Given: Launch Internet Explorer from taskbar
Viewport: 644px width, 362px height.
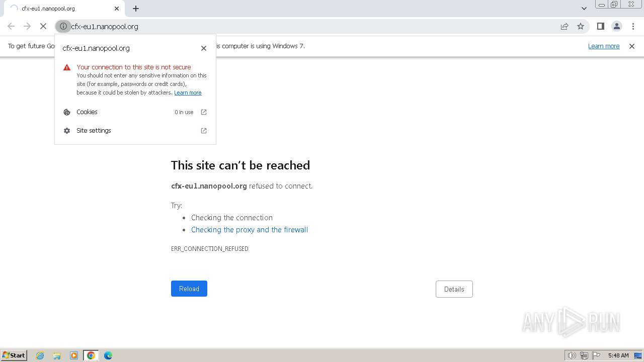Looking at the screenshot, I should 40,355.
